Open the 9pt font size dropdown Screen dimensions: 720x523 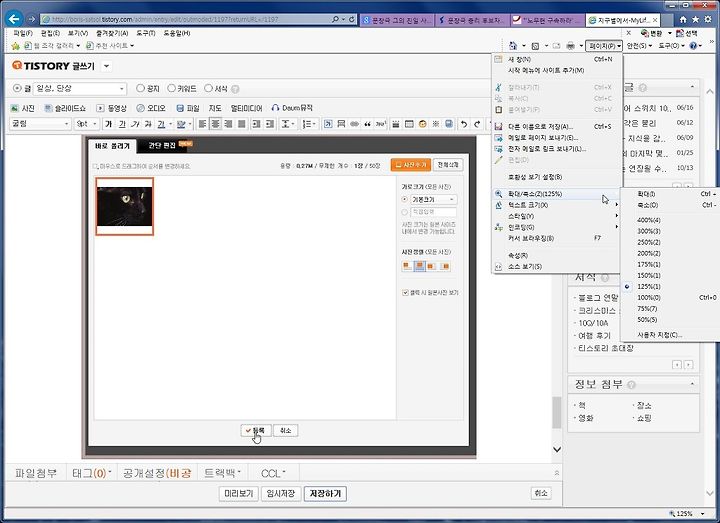tap(87, 124)
